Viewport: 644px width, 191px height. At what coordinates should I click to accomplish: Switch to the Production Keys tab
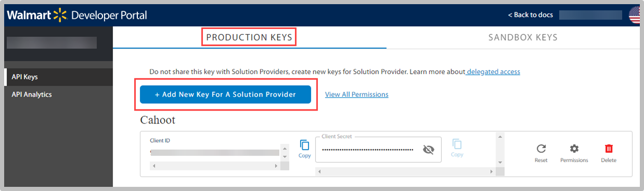coord(249,37)
